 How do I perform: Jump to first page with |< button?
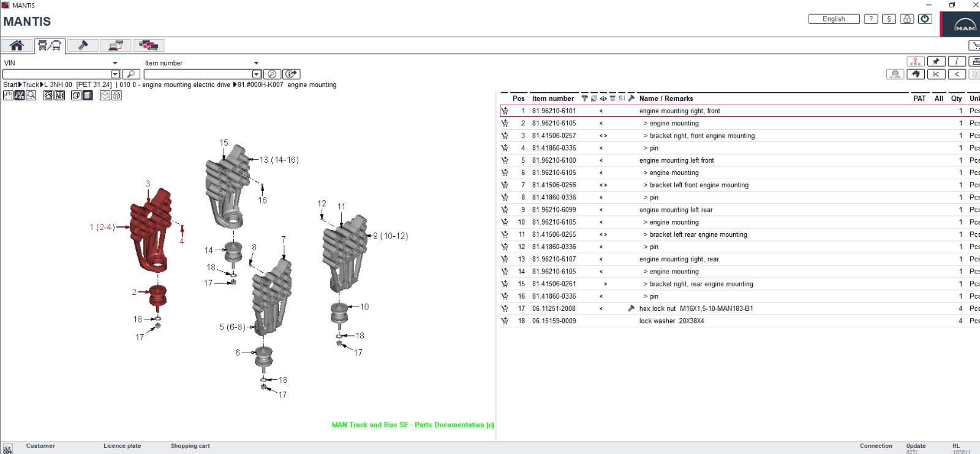(x=936, y=74)
